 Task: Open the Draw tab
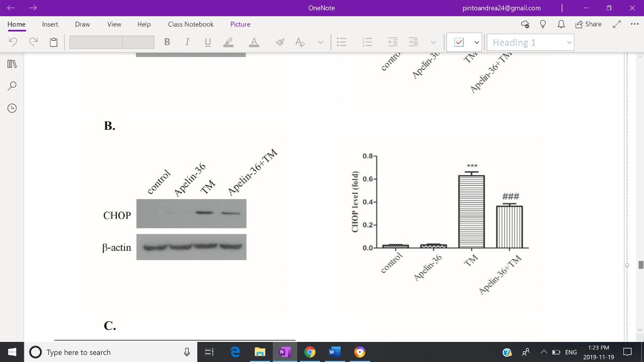point(82,24)
